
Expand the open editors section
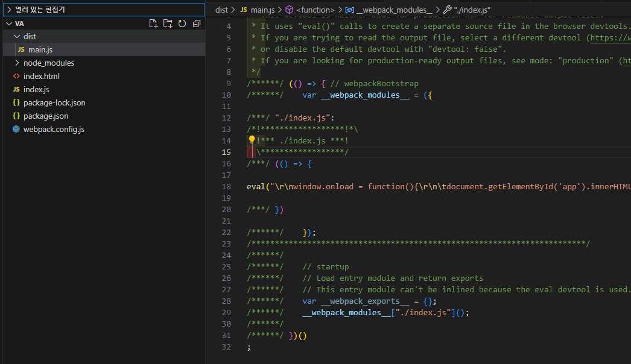pyautogui.click(x=104, y=10)
